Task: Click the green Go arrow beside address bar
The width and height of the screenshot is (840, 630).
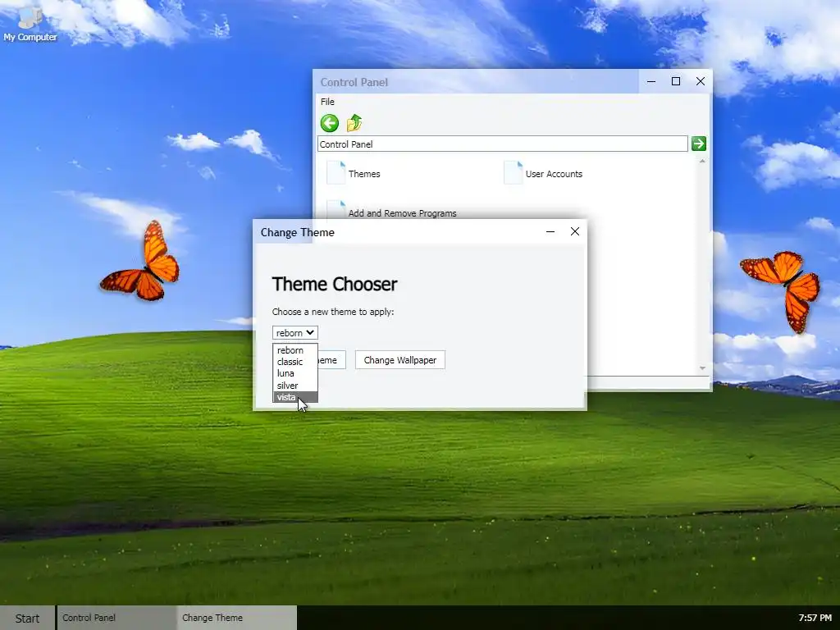Action: click(699, 144)
